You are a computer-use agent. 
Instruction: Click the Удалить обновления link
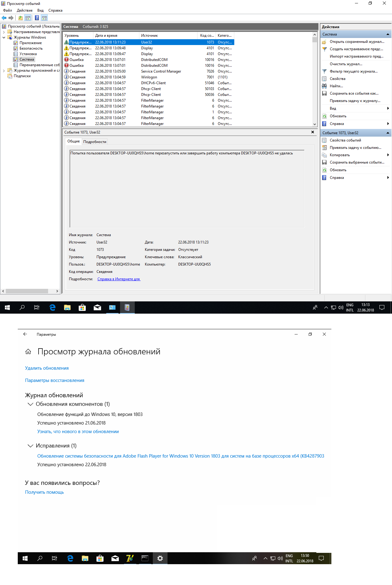pos(47,368)
